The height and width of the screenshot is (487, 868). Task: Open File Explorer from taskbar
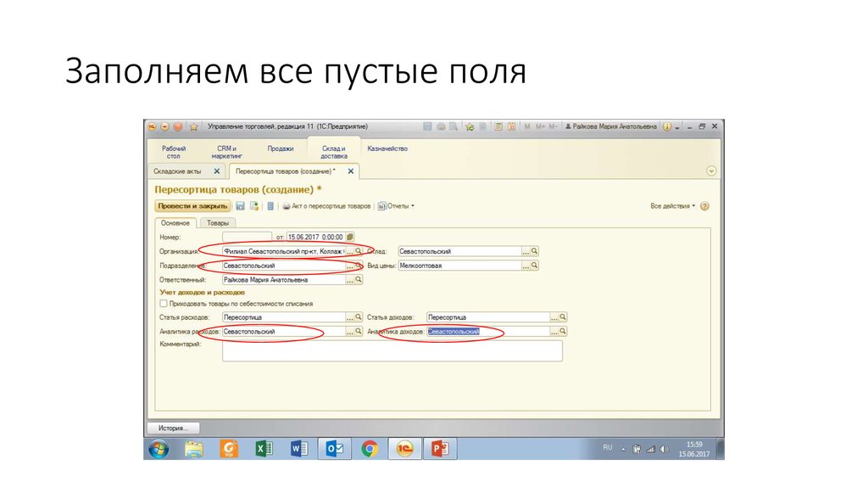click(x=194, y=449)
